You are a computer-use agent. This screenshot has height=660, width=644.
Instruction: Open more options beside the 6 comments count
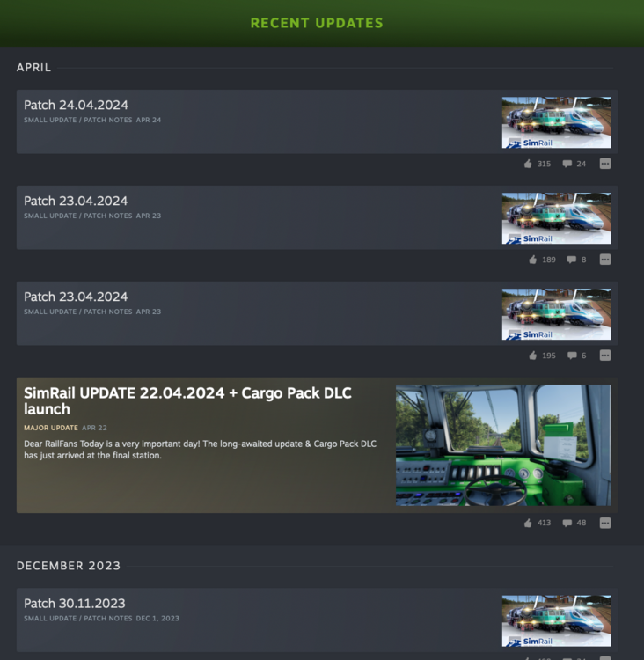[x=605, y=356]
